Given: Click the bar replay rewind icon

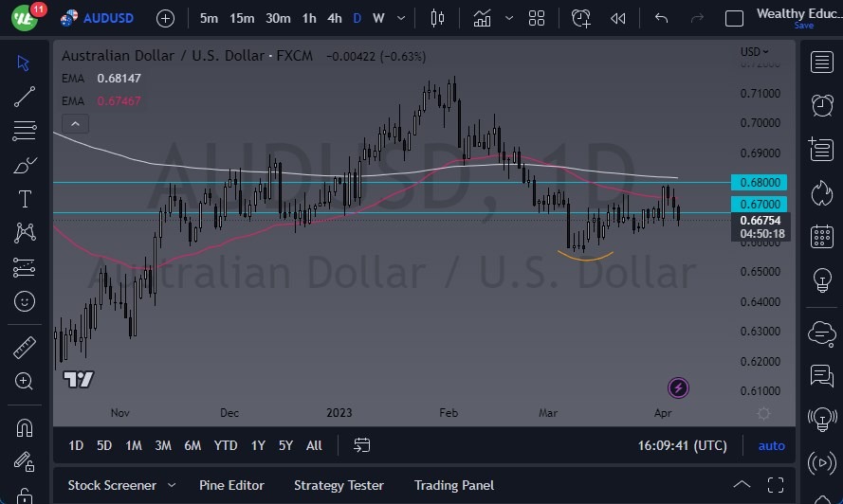Looking at the screenshot, I should (618, 18).
